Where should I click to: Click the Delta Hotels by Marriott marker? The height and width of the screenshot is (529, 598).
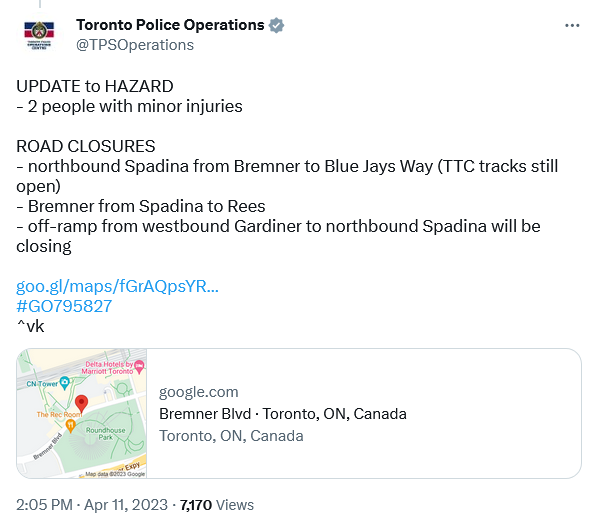(140, 367)
